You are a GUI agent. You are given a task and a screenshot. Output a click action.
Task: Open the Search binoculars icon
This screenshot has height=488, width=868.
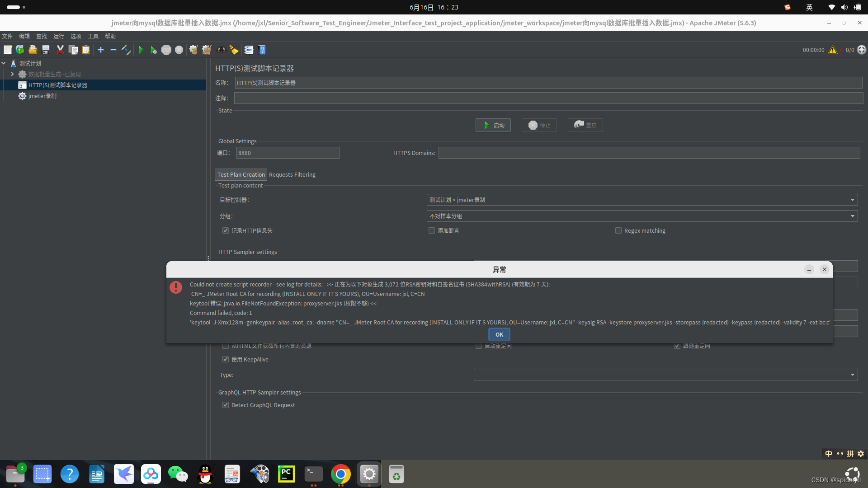click(x=221, y=50)
